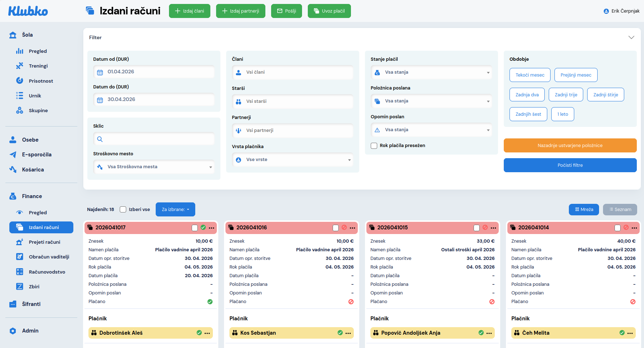Open three-dot menu on invoice 2026041017
The image size is (644, 348).
point(211,228)
